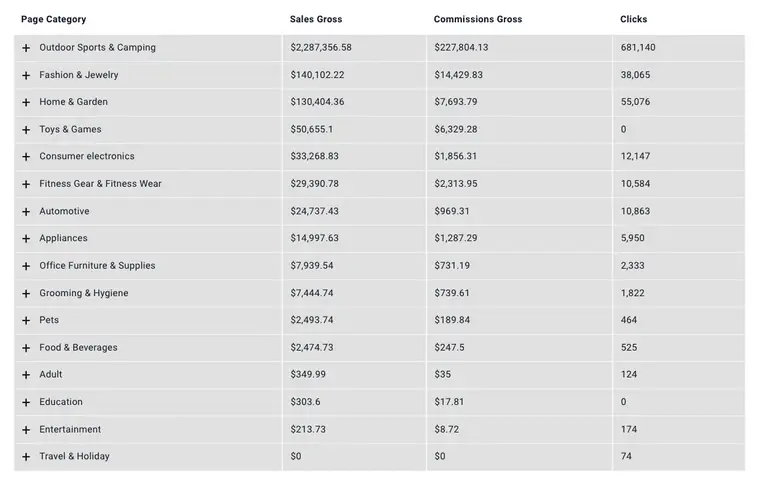Click the plus icon beside Toys & Games
Viewport: 760px width, 483px height.
pos(26,130)
